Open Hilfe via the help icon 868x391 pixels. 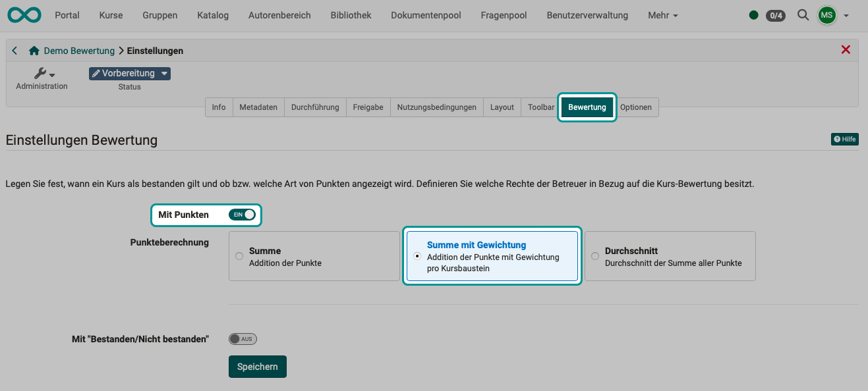[x=844, y=139]
